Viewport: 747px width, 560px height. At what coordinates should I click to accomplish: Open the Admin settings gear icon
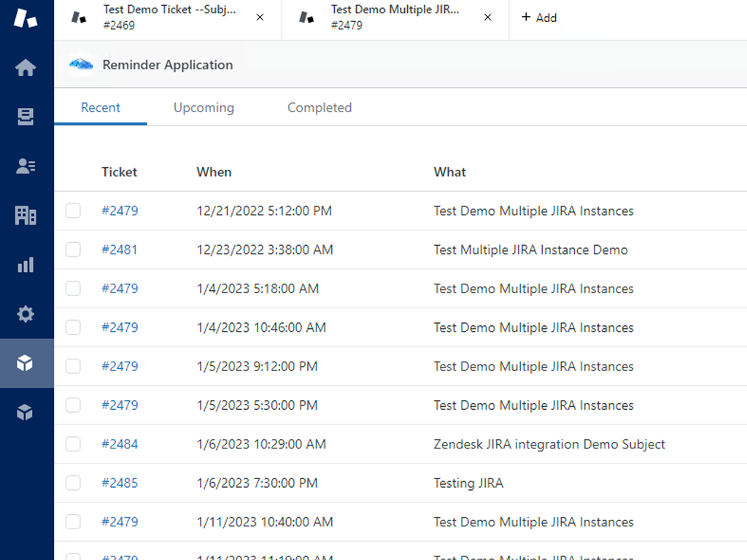(26, 314)
